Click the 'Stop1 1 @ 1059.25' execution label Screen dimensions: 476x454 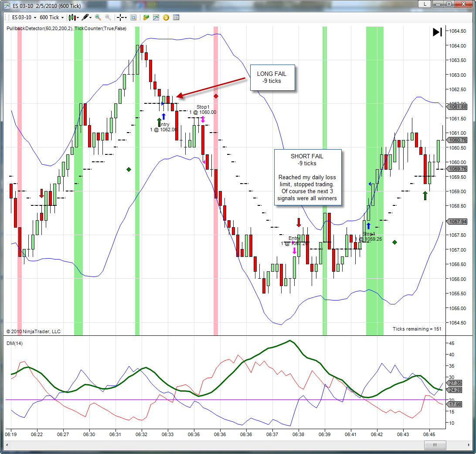coord(368,236)
